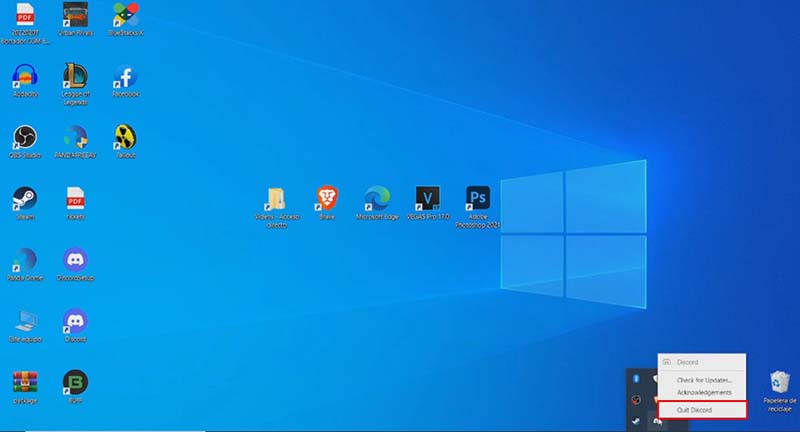The height and width of the screenshot is (432, 800).
Task: Select the OBS Studio desktop shortcut
Action: pos(25,142)
